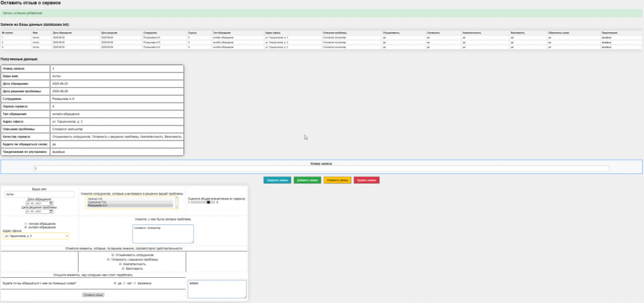Toggle the 'Вежливость' checkbox

tap(123, 268)
